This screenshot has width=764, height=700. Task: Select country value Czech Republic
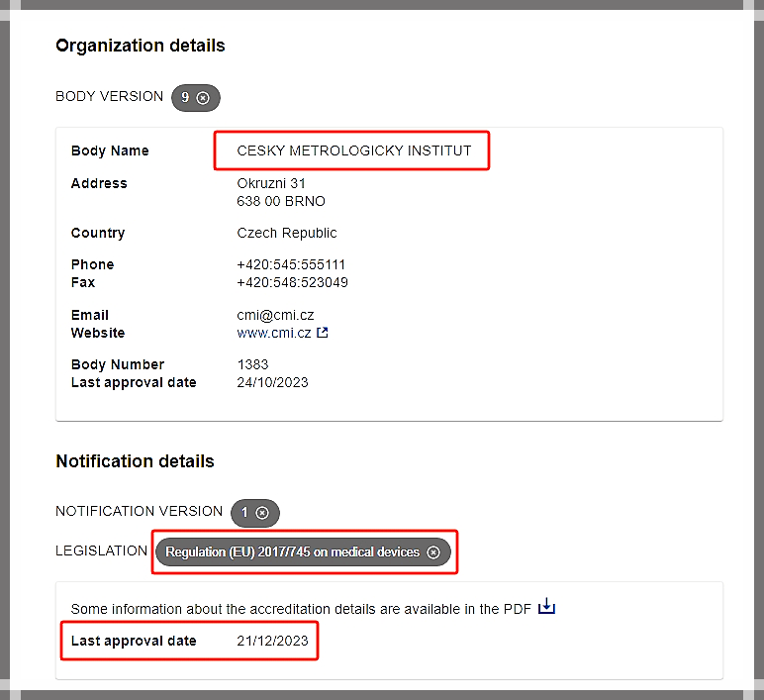click(x=287, y=233)
